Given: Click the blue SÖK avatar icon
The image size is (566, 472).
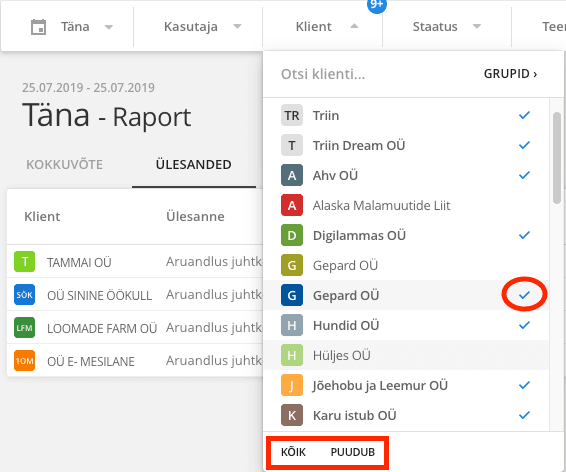Looking at the screenshot, I should (x=25, y=294).
